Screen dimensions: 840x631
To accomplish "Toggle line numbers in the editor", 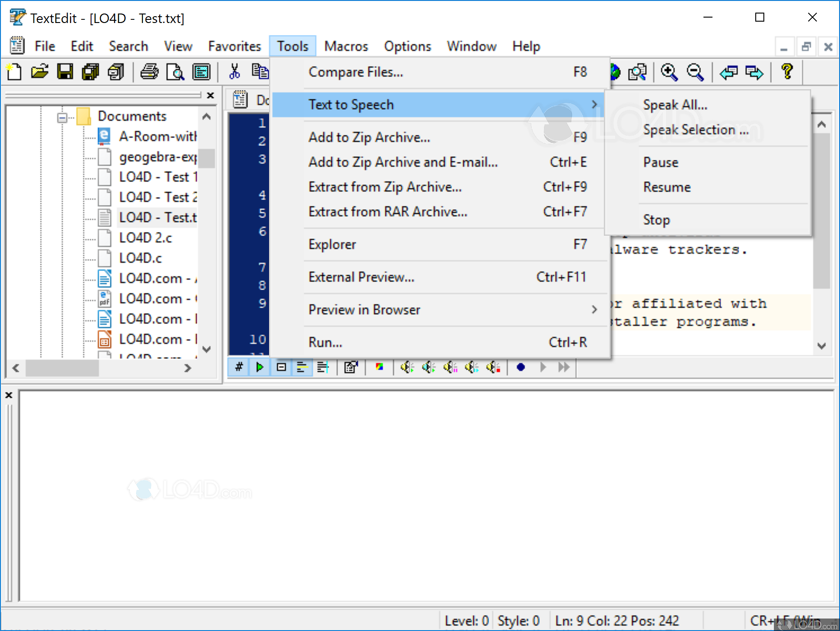I will (x=238, y=367).
